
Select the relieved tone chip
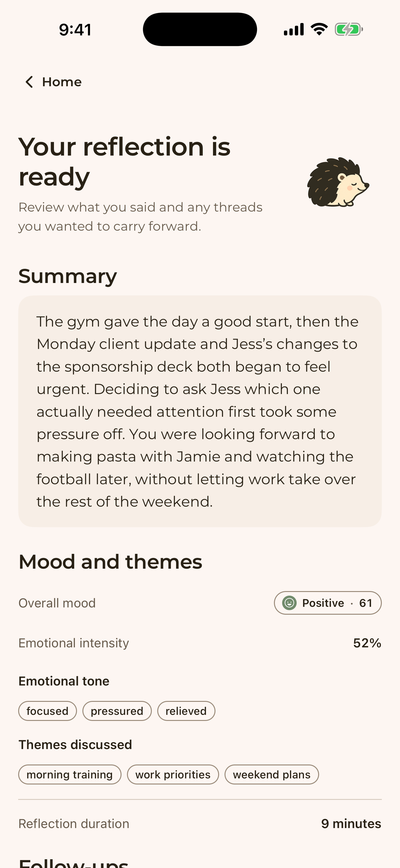186,711
